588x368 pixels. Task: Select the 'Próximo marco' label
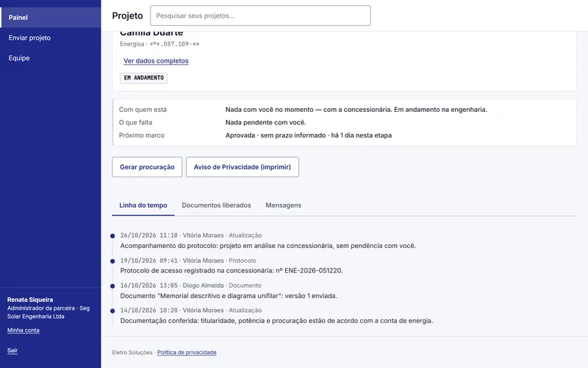click(x=142, y=135)
